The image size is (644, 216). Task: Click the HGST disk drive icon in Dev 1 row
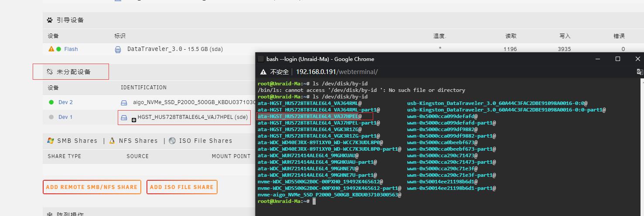click(124, 118)
